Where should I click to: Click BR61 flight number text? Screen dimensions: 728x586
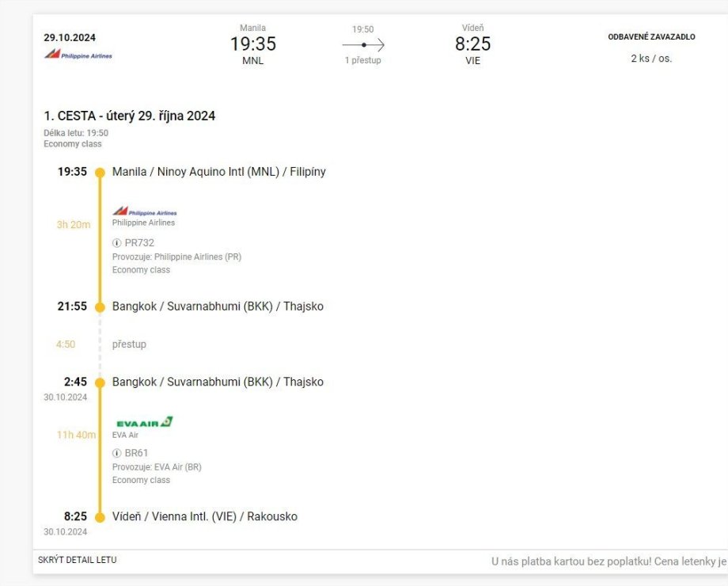tap(136, 454)
